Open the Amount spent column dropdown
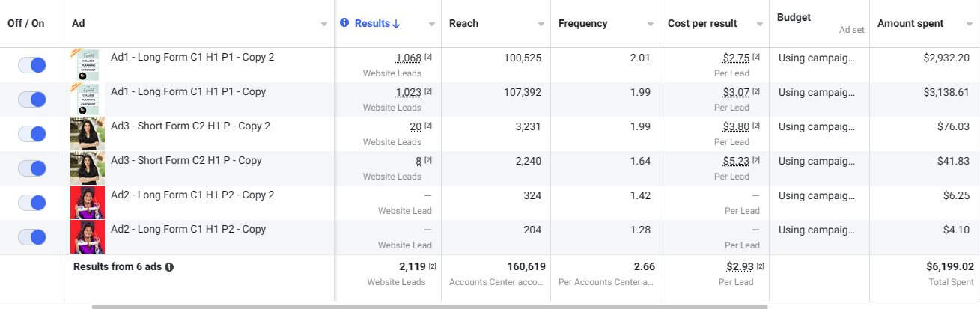This screenshot has height=309, width=980. pyautogui.click(x=970, y=25)
